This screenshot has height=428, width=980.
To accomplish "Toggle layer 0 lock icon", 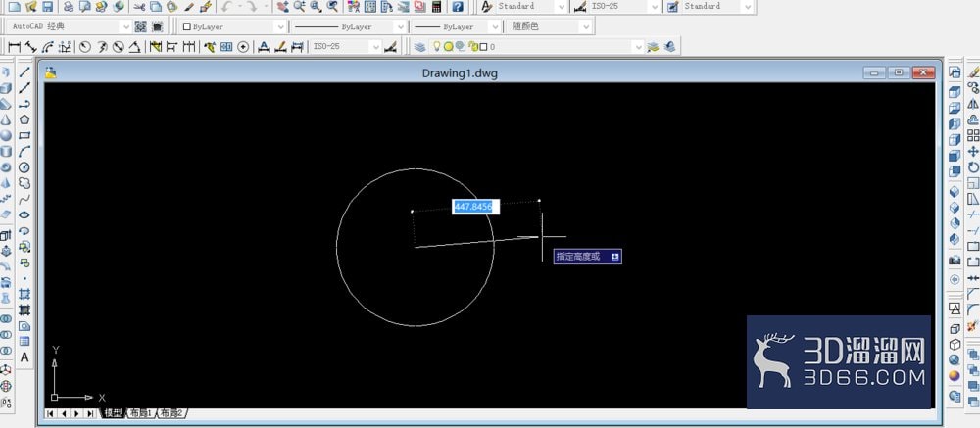I will (x=474, y=47).
